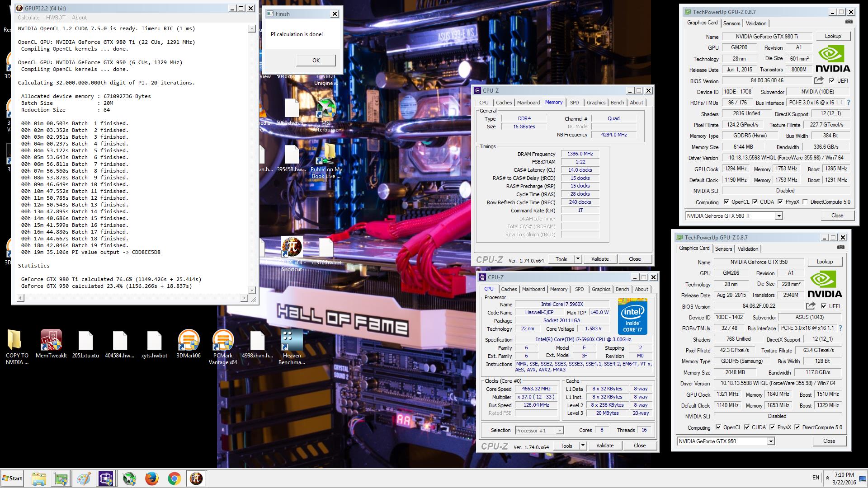Open Validation tab in GTX 950 GPU-Z
Image resolution: width=868 pixels, height=488 pixels.
point(748,249)
